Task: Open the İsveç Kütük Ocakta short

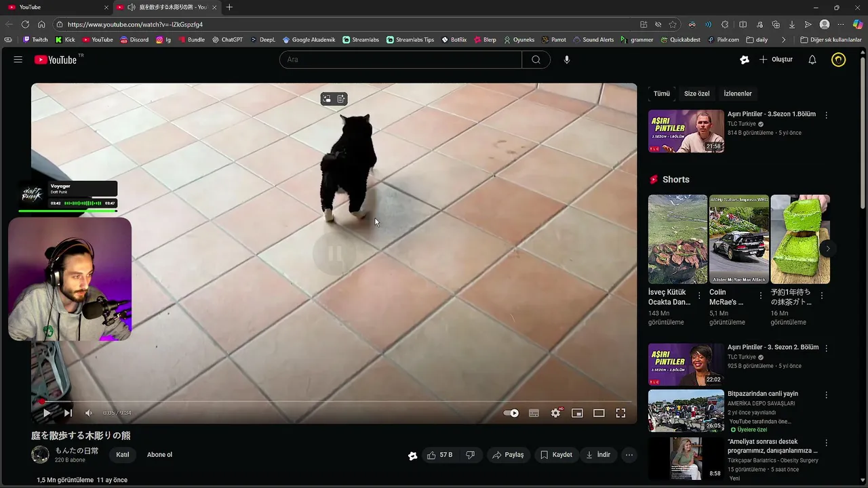Action: (x=677, y=239)
